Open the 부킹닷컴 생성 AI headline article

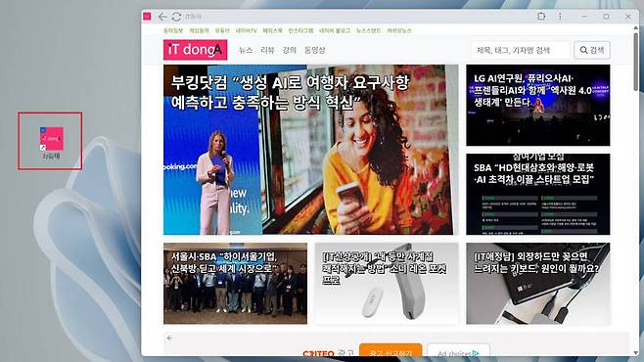pos(311,150)
